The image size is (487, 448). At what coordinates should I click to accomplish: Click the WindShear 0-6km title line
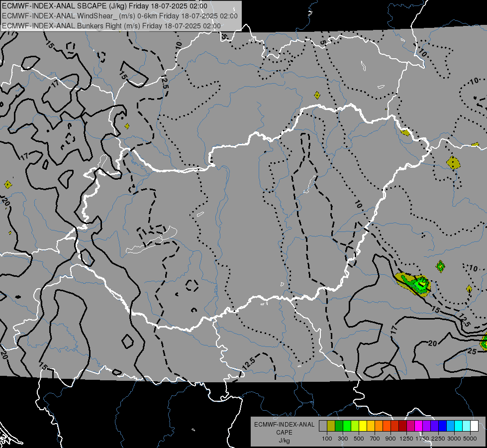(120, 16)
